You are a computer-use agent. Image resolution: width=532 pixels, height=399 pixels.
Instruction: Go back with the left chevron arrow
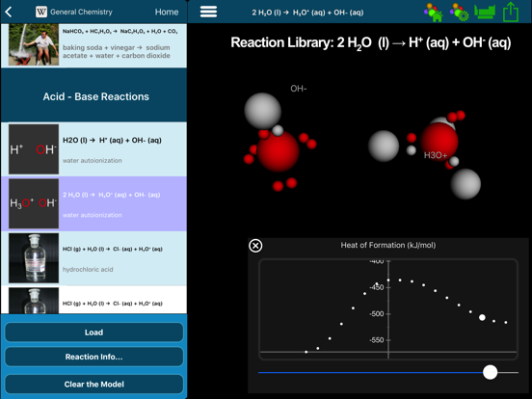pos(9,12)
